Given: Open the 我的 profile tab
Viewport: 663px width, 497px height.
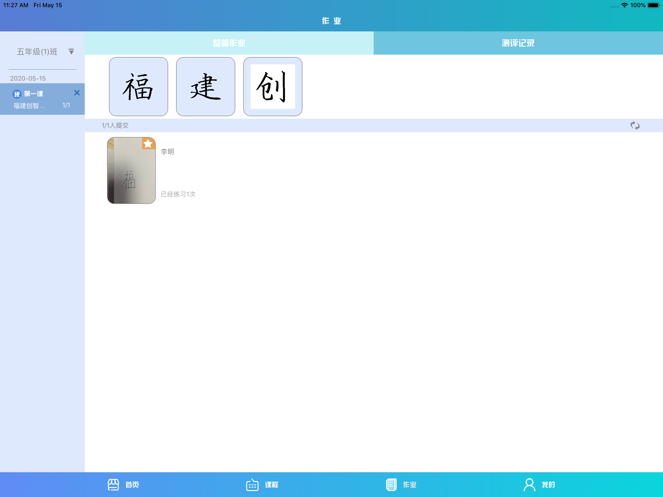Looking at the screenshot, I should [539, 485].
